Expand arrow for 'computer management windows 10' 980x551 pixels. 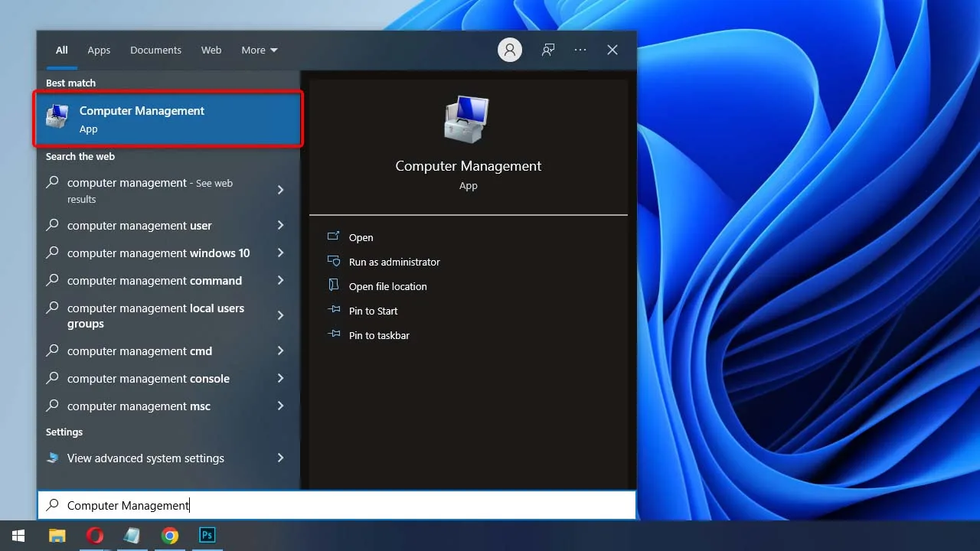(x=280, y=253)
